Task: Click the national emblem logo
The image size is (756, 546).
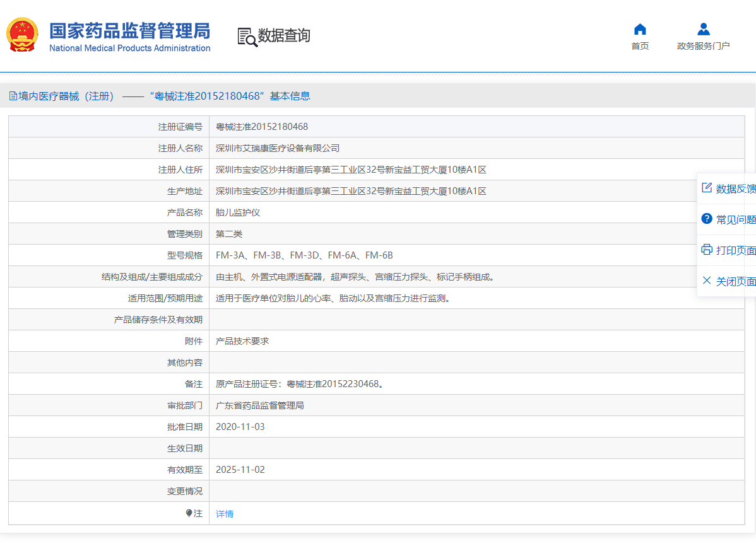Action: tap(22, 35)
